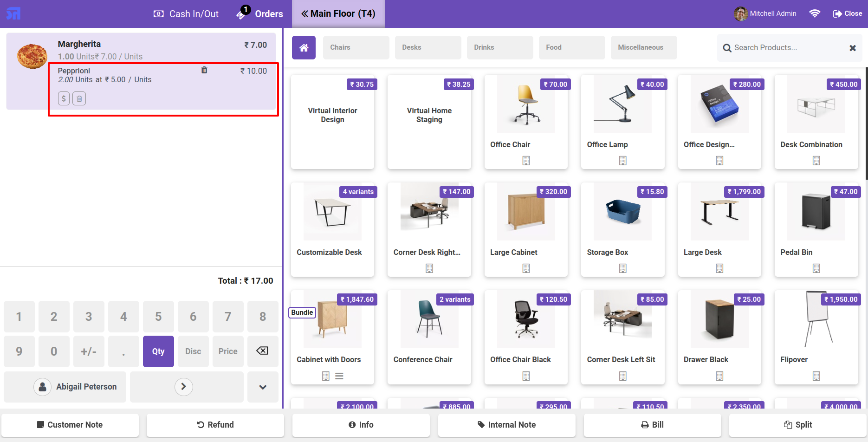
Task: Open Corner Desk Left Sit info icon
Action: point(623,376)
